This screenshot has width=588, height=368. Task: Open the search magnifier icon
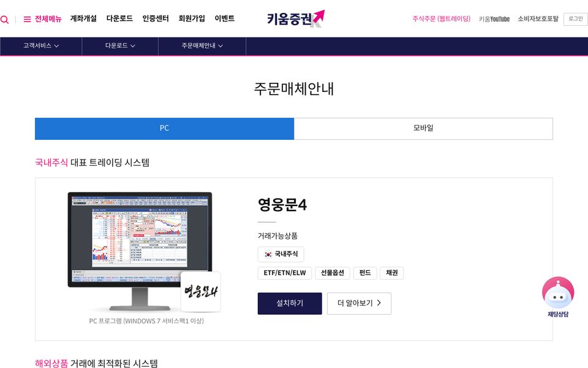pos(4,20)
